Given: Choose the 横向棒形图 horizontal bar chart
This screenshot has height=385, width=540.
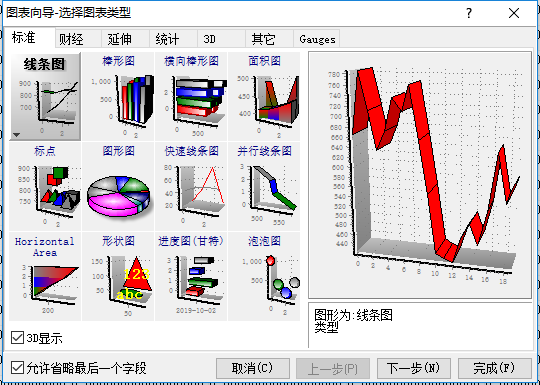Looking at the screenshot, I should click(x=191, y=96).
